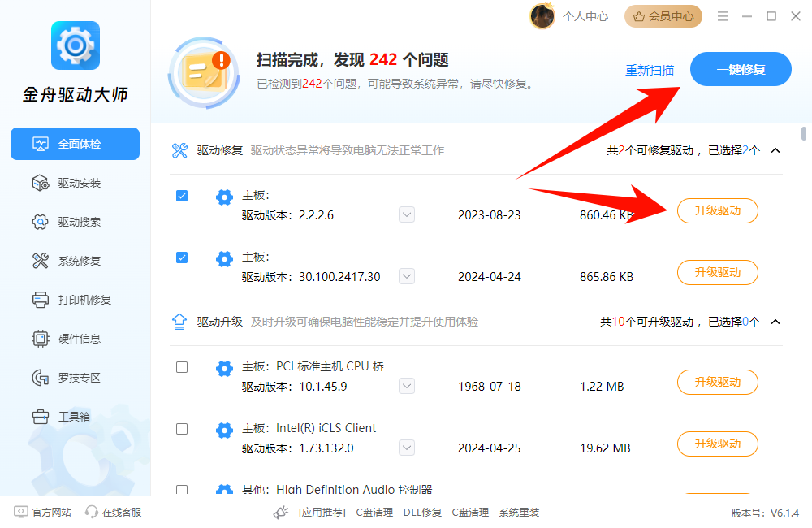
Task: Open the 官方网站 link
Action: coord(51,512)
